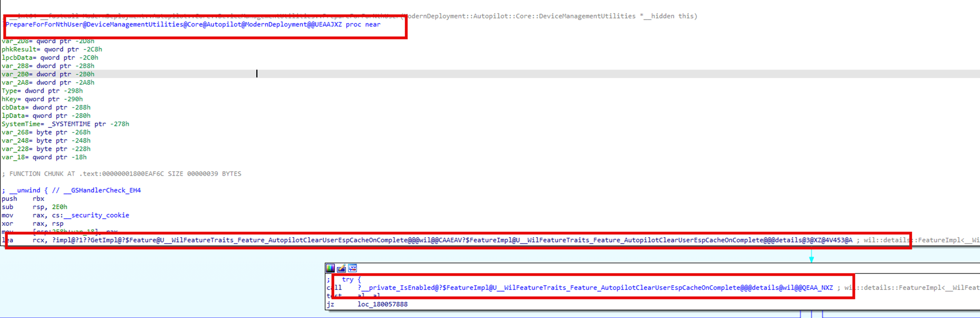The width and height of the screenshot is (980, 318).
Task: Follow the loc_180057888 jump target
Action: 382,304
